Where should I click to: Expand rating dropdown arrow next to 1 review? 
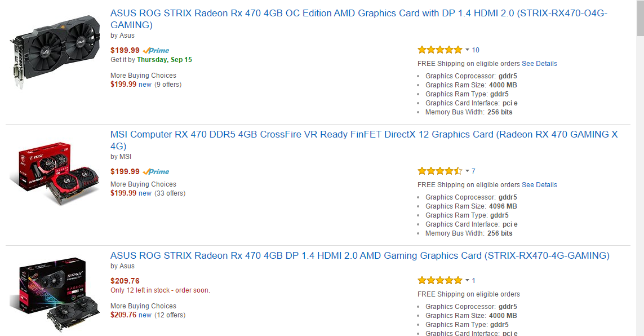tap(467, 281)
